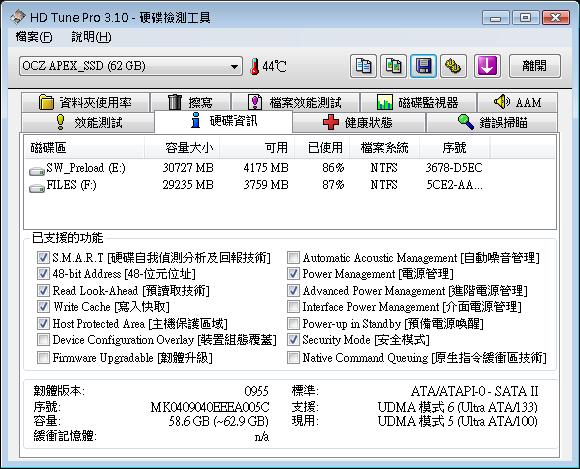
Task: Toggle the Host Protected Area checkbox
Action: point(43,324)
